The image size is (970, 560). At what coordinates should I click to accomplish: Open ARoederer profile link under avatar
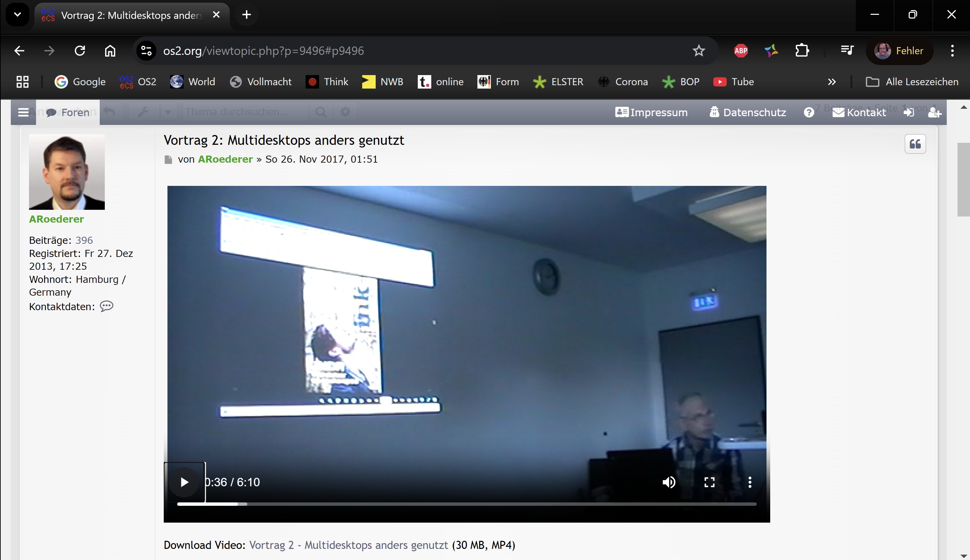point(56,219)
